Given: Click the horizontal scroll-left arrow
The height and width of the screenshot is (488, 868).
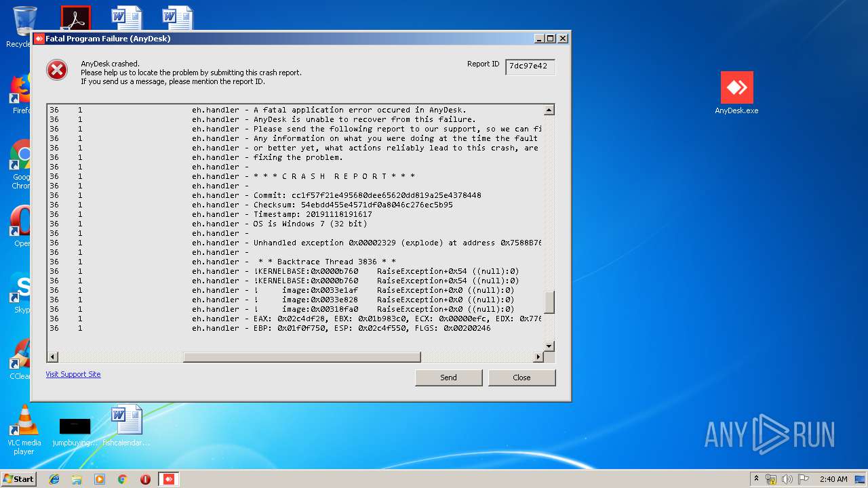Looking at the screenshot, I should (x=52, y=357).
